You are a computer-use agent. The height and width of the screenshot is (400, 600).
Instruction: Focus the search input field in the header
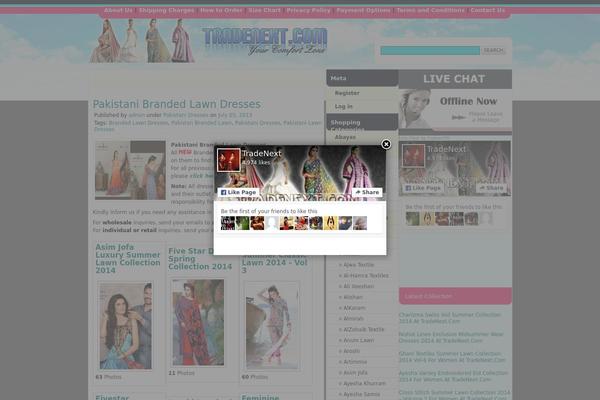click(430, 51)
